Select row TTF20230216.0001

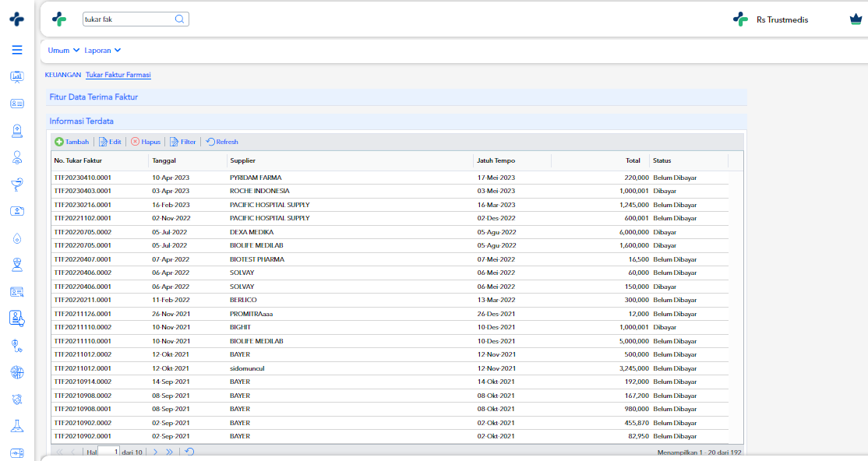pos(390,205)
